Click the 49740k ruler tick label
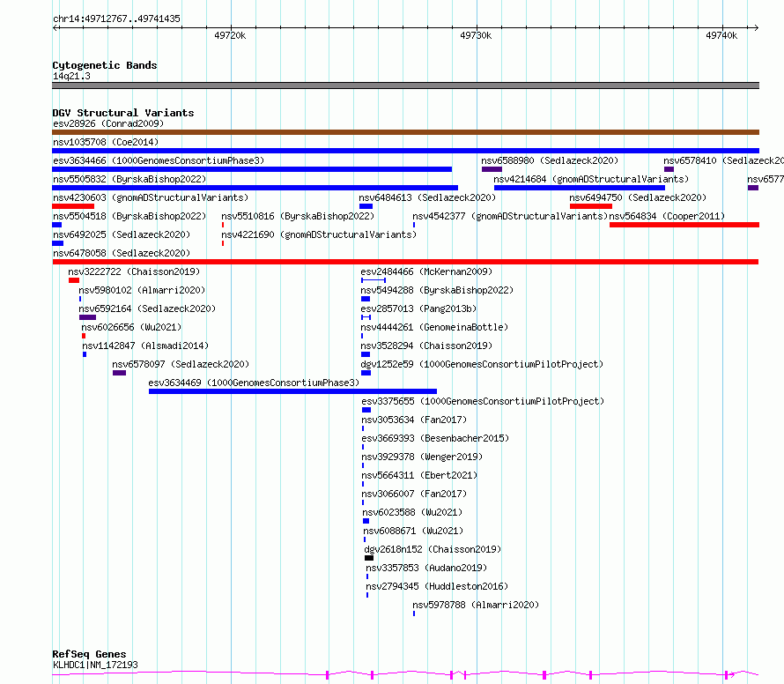The height and width of the screenshot is (684, 784). pos(721,35)
